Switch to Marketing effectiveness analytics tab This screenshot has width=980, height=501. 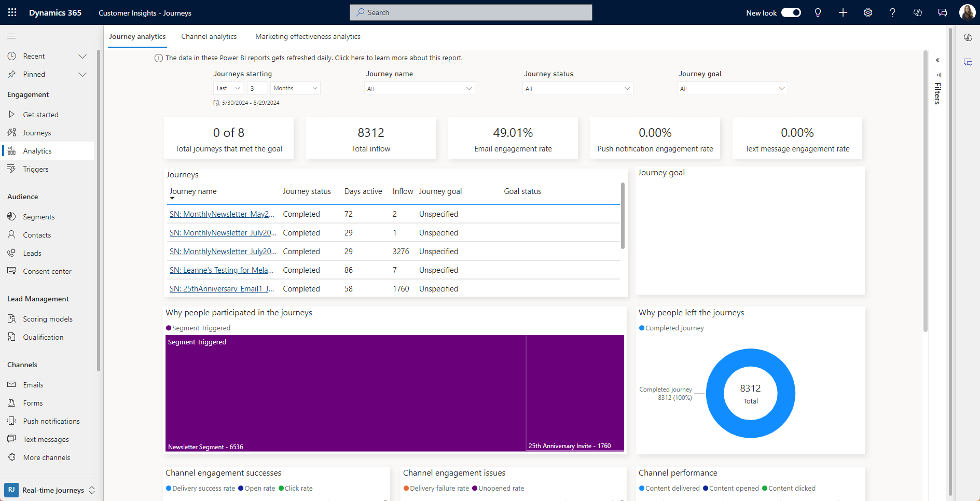tap(308, 36)
